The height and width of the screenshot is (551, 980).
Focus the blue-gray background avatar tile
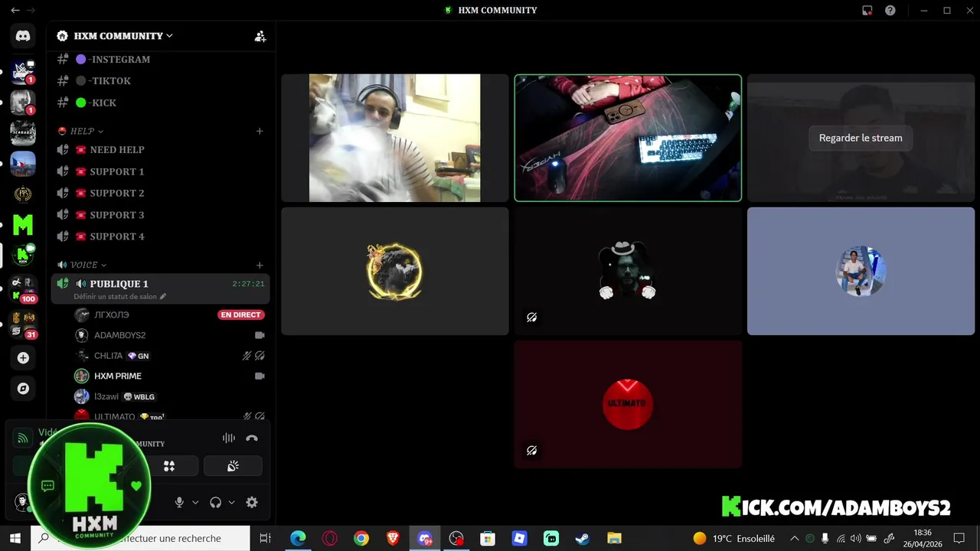[x=861, y=271]
